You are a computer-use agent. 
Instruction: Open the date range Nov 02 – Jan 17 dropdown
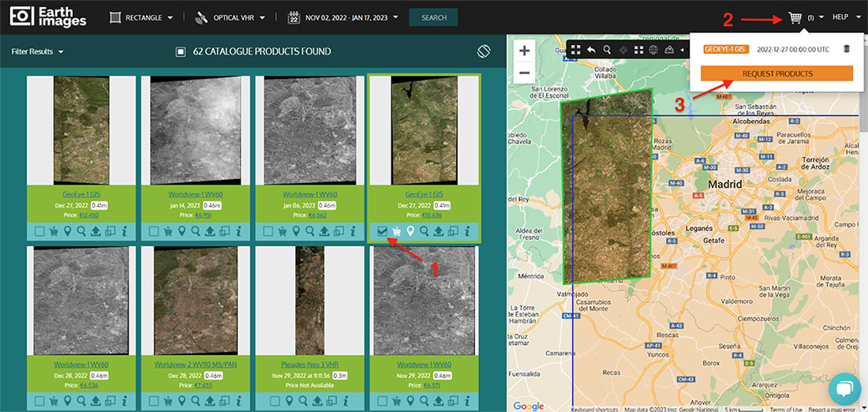coord(343,17)
